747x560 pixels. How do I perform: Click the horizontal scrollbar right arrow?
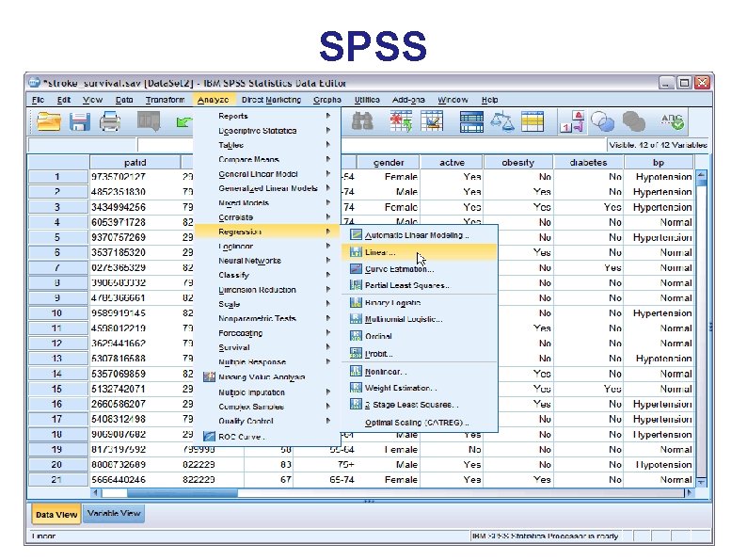click(689, 493)
